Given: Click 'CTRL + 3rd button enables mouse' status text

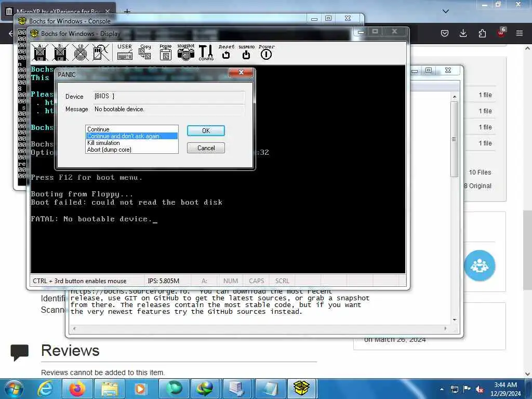Looking at the screenshot, I should pyautogui.click(x=79, y=281).
